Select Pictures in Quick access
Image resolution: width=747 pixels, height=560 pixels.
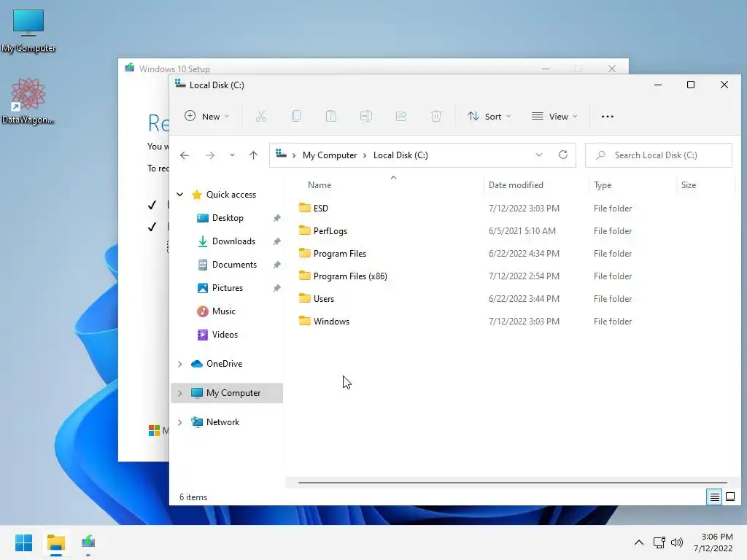[x=228, y=287]
